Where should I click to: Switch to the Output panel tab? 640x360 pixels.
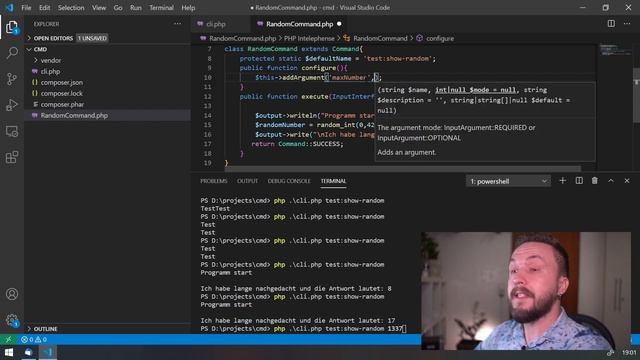click(x=247, y=181)
